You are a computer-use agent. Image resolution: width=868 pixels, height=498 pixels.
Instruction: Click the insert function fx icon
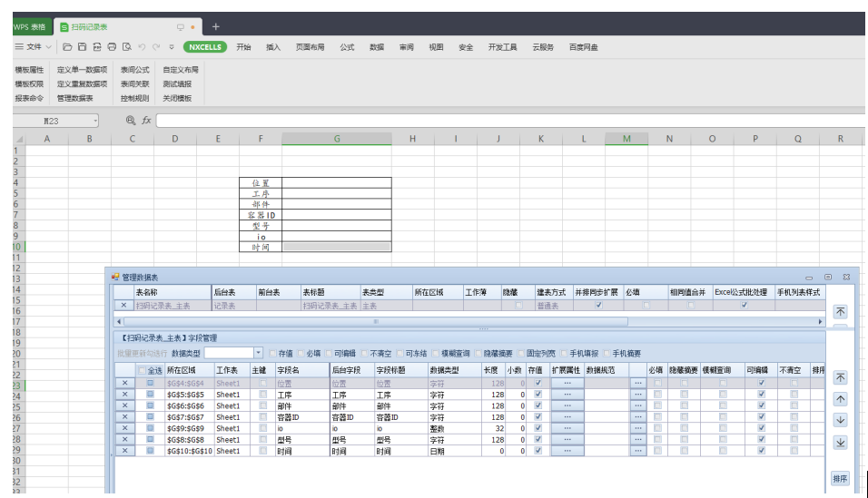[x=145, y=121]
